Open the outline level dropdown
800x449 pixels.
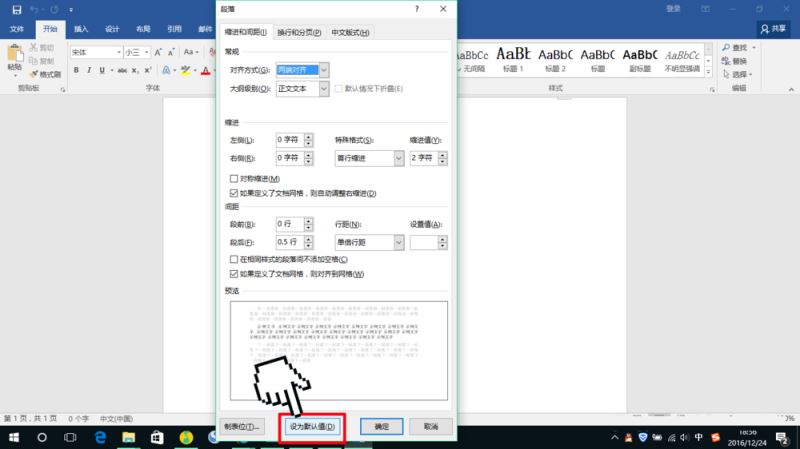point(324,89)
